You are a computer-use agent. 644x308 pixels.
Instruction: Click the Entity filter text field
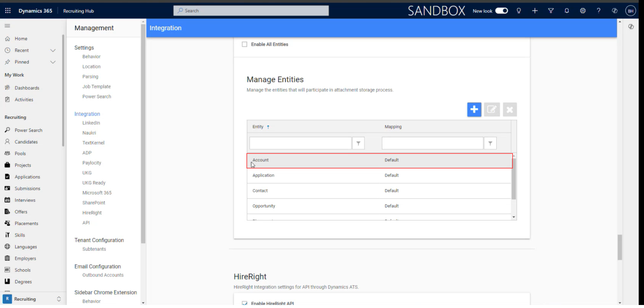(x=301, y=143)
